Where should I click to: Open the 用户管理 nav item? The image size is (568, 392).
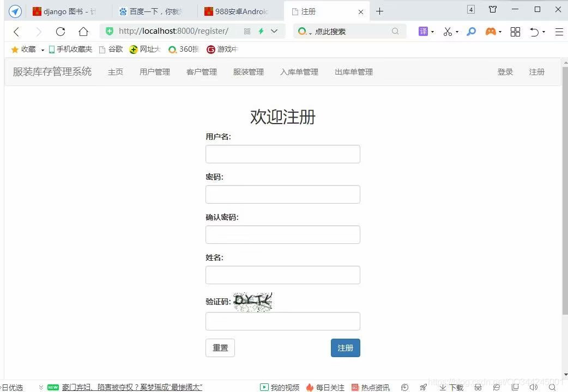[x=155, y=72]
